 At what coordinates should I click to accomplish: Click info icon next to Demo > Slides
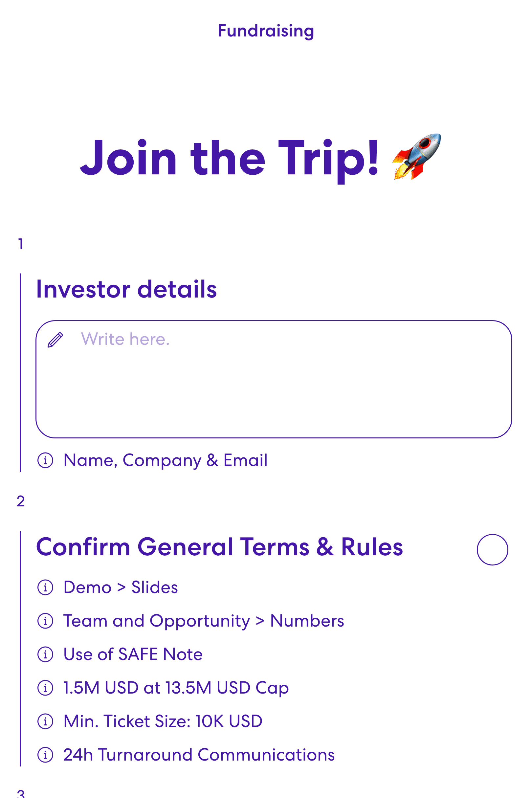pyautogui.click(x=45, y=587)
